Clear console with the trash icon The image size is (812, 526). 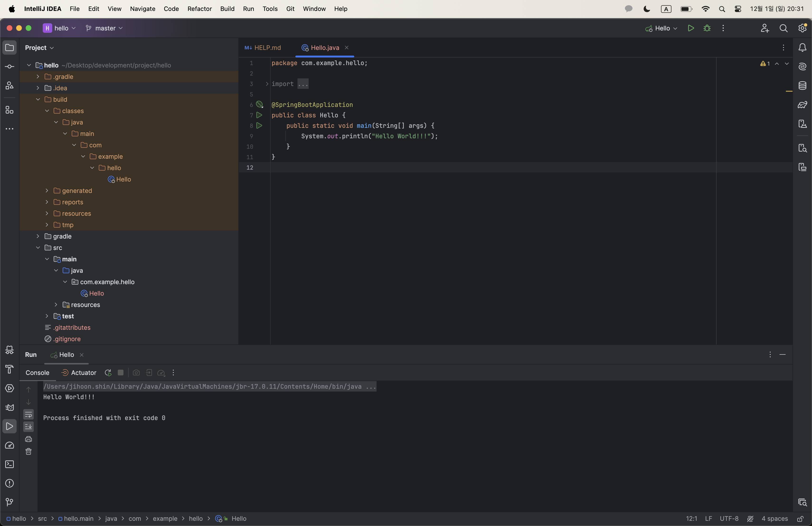click(x=28, y=452)
